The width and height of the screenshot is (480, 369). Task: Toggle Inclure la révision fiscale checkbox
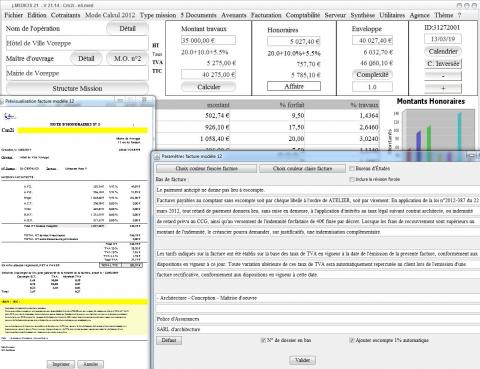[x=351, y=179]
